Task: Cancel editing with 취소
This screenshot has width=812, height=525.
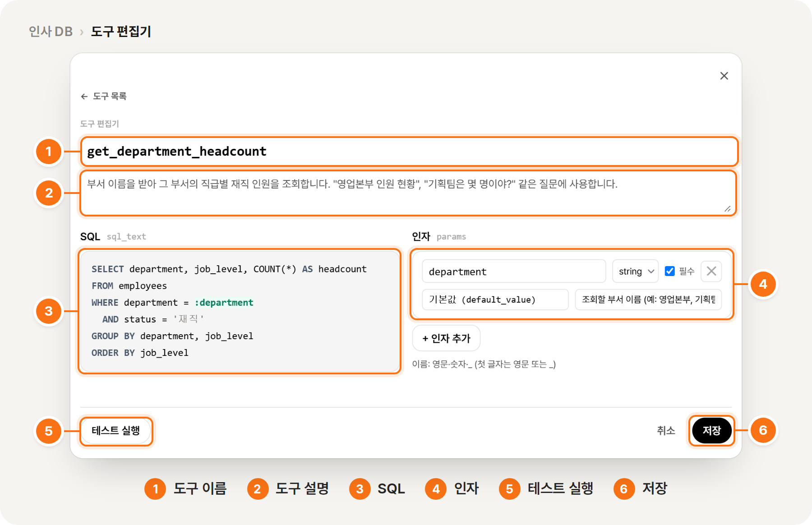Action: [x=666, y=431]
